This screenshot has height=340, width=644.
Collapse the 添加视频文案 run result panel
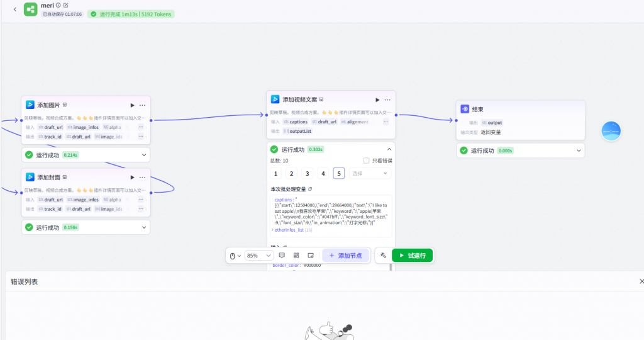[389, 149]
